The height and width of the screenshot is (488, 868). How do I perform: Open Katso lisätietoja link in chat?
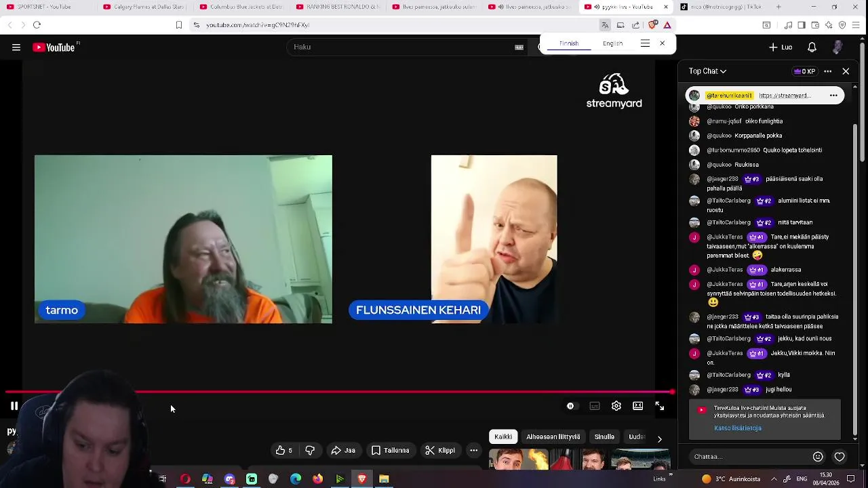(x=738, y=428)
